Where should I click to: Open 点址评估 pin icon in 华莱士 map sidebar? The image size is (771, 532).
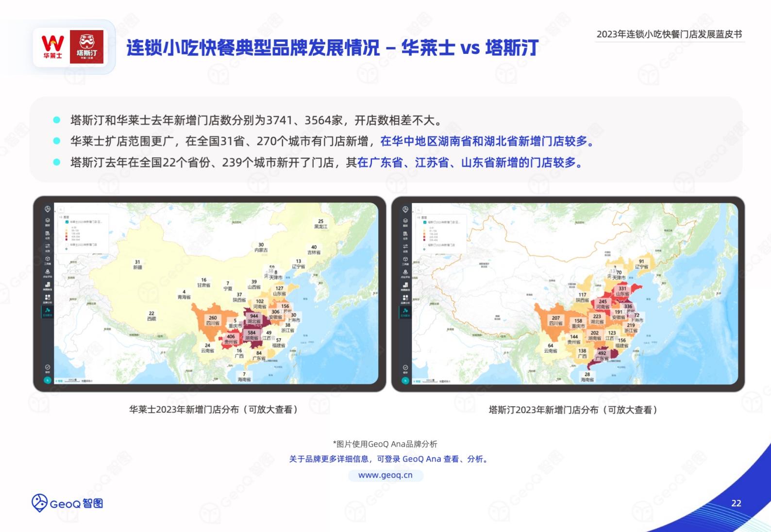[48, 273]
